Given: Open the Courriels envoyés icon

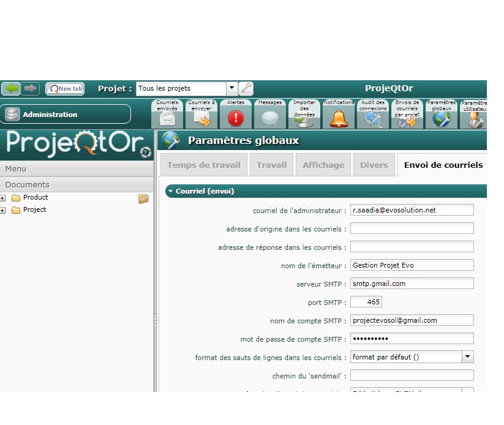Looking at the screenshot, I should coord(167,114).
